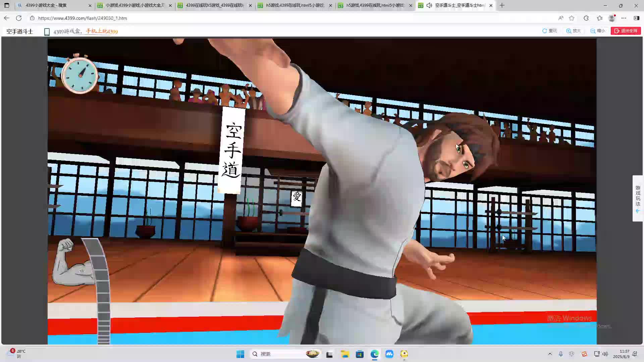The image size is (644, 362).
Task: Zoom in with the 放大 button
Action: pos(573,31)
